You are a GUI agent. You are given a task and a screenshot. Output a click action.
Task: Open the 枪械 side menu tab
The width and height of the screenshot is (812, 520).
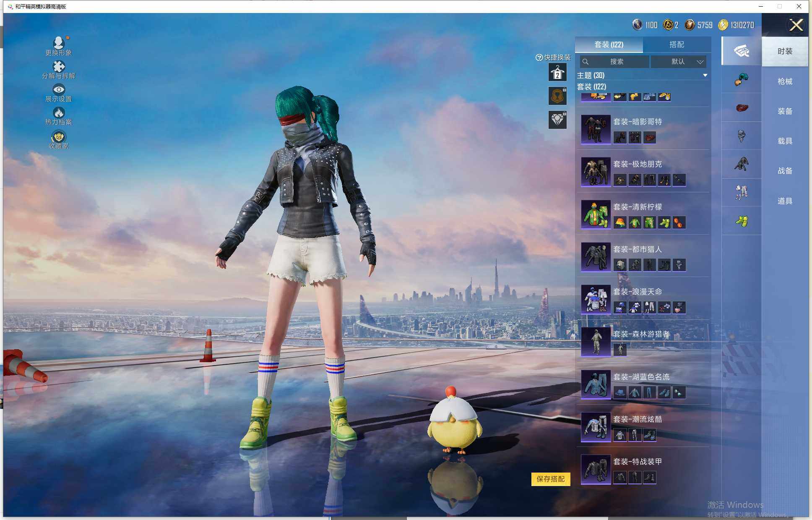(x=785, y=81)
